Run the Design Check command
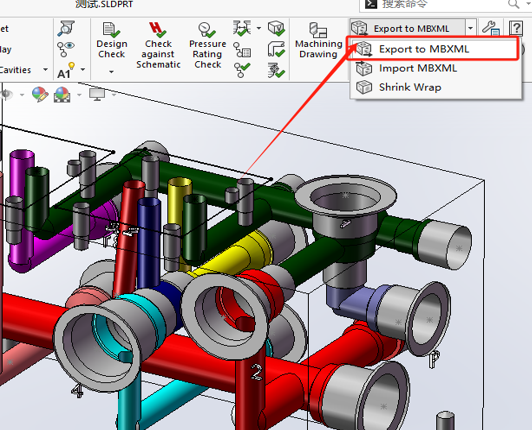 (111, 41)
